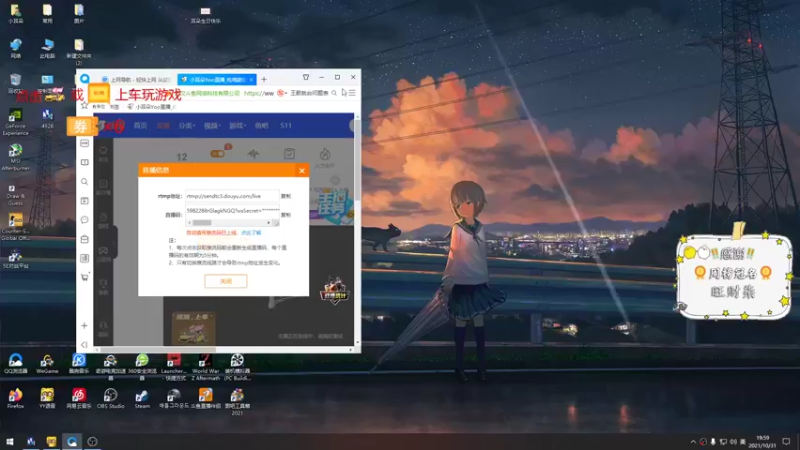The width and height of the screenshot is (800, 450).
Task: Click the orange-outlined close button in the dialog
Action: (226, 281)
